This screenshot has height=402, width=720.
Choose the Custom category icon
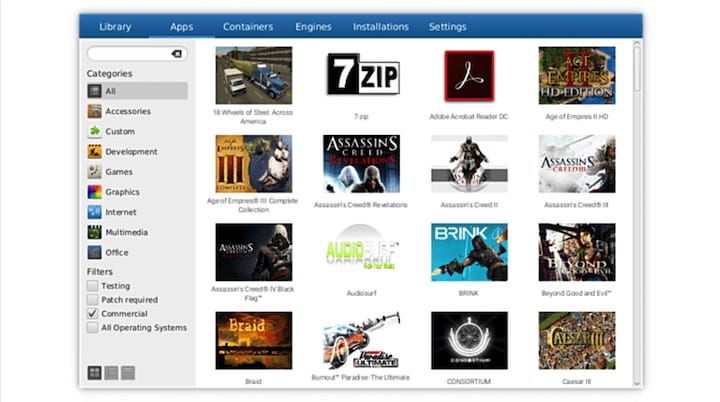point(95,131)
